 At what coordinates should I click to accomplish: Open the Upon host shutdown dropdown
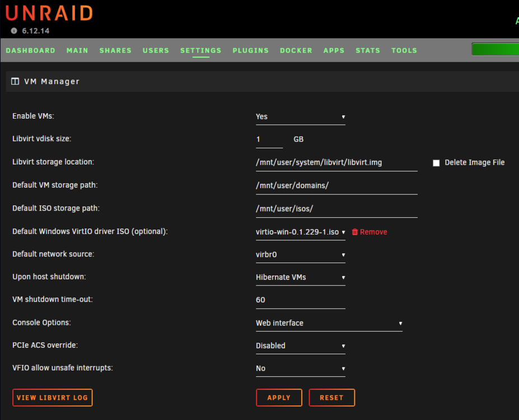(301, 277)
